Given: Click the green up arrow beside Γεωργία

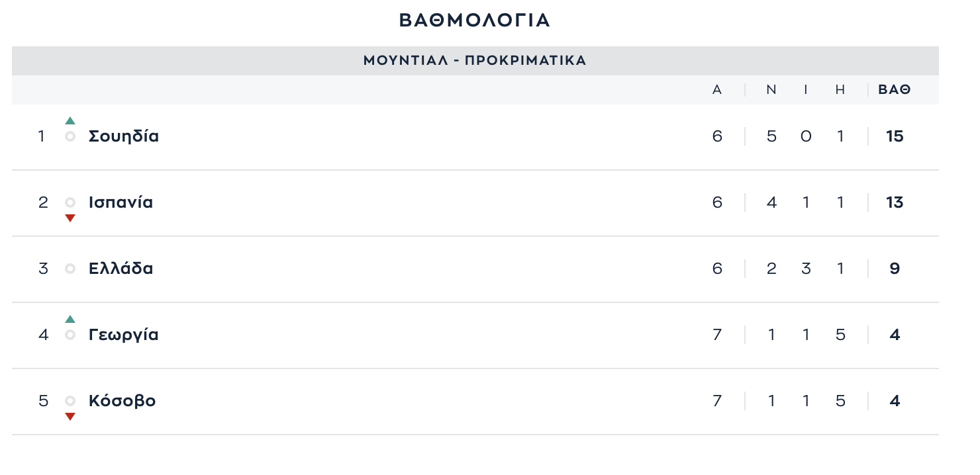Looking at the screenshot, I should click(70, 319).
